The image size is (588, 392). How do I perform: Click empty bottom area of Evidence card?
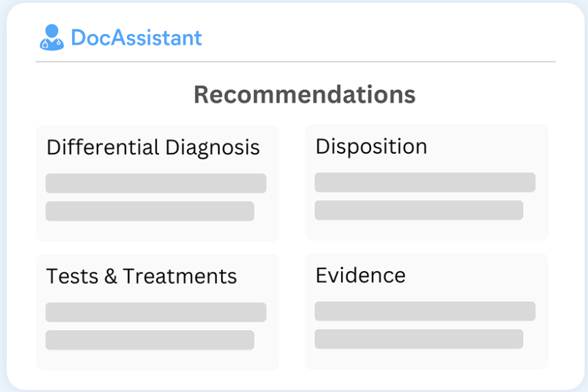pyautogui.click(x=426, y=359)
